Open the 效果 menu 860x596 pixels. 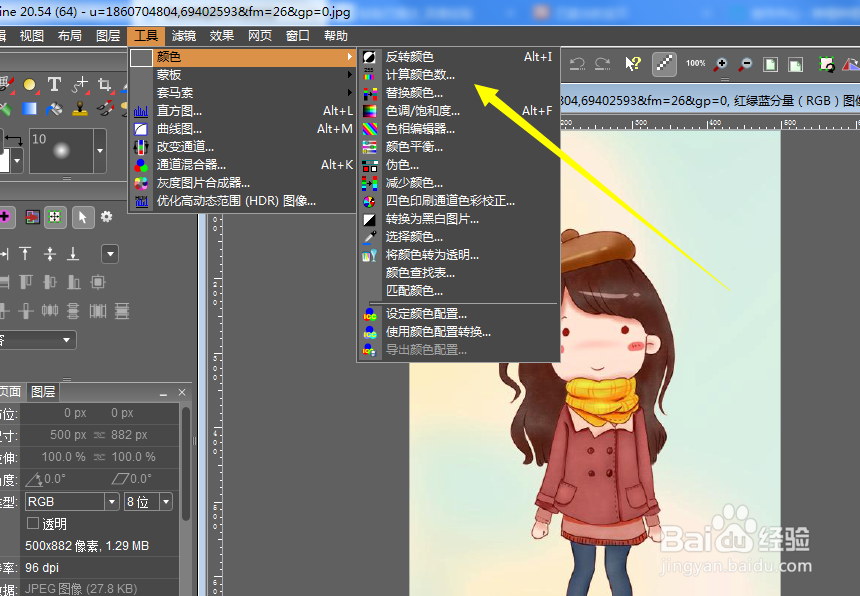[x=222, y=36]
